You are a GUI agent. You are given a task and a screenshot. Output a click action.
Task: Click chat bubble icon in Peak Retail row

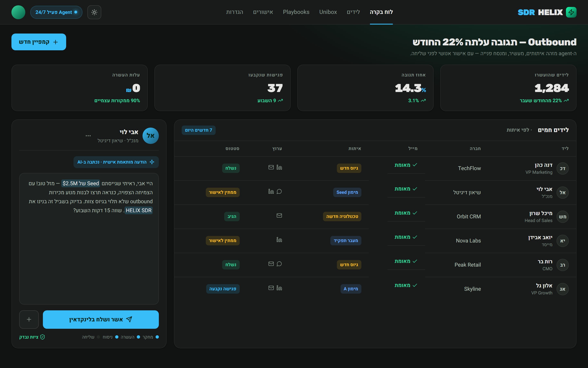click(x=279, y=264)
